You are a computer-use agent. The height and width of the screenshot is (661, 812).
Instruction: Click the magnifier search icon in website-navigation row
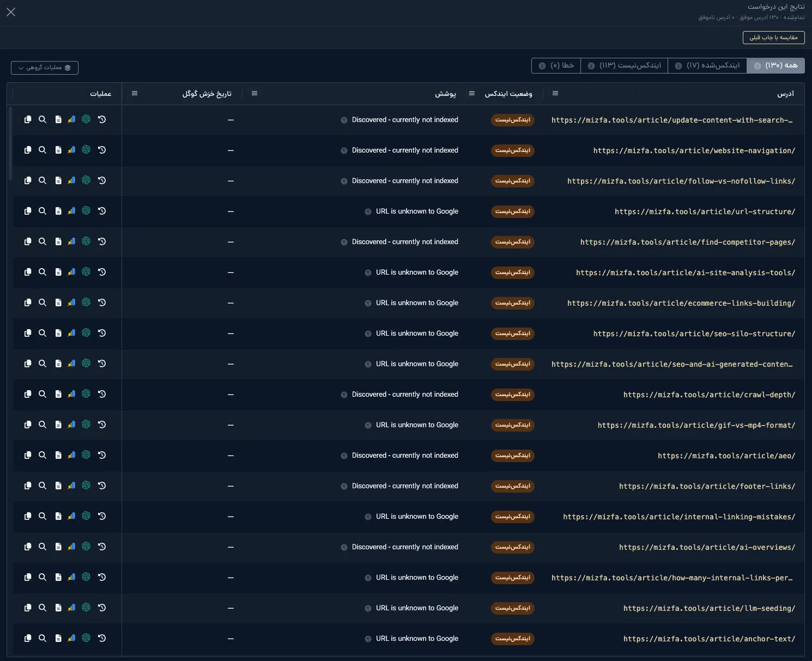pyautogui.click(x=43, y=150)
